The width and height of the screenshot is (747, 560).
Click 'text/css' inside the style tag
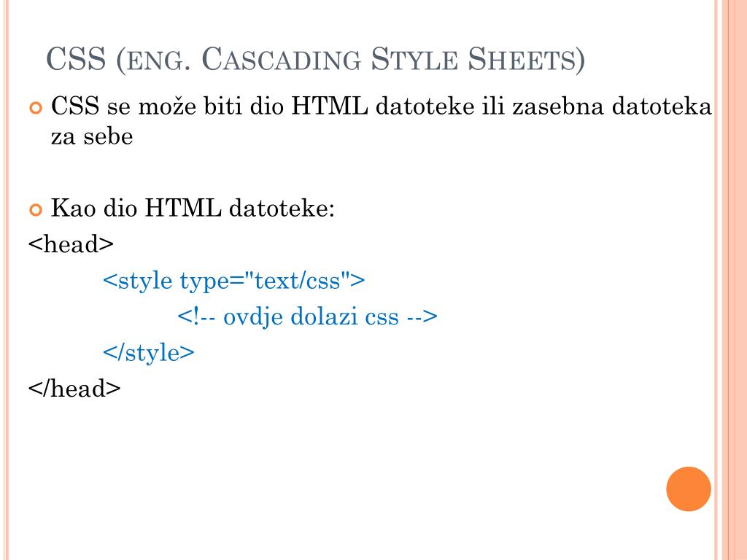point(298,281)
